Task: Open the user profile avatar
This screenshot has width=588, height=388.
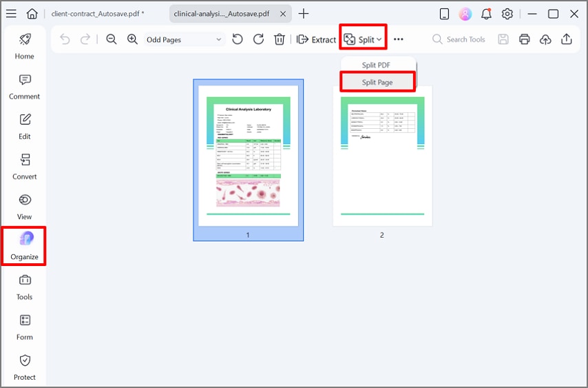Action: pos(465,14)
